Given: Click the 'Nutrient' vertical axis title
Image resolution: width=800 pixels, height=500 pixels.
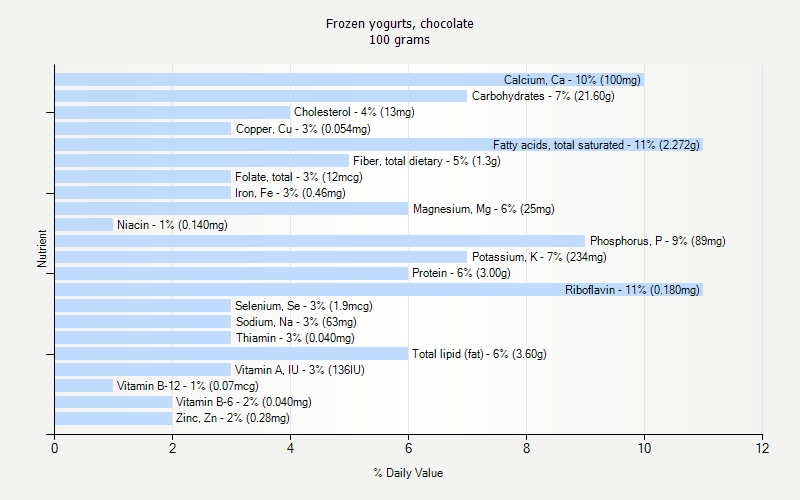Looking at the screenshot, I should tap(42, 248).
